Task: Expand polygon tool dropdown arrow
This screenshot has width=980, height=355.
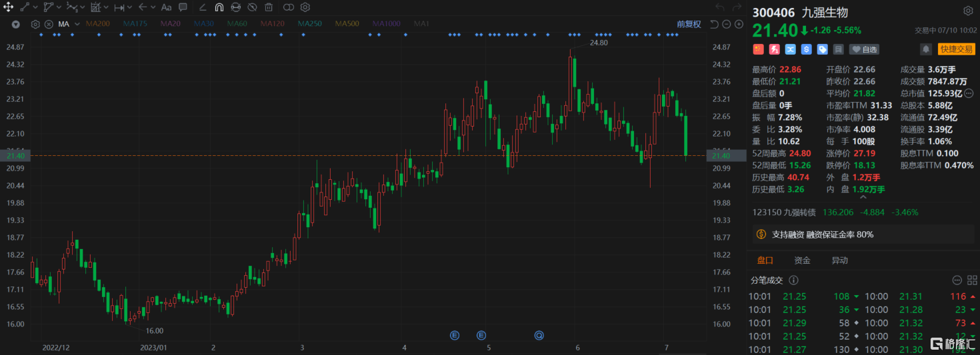Action: (x=59, y=7)
